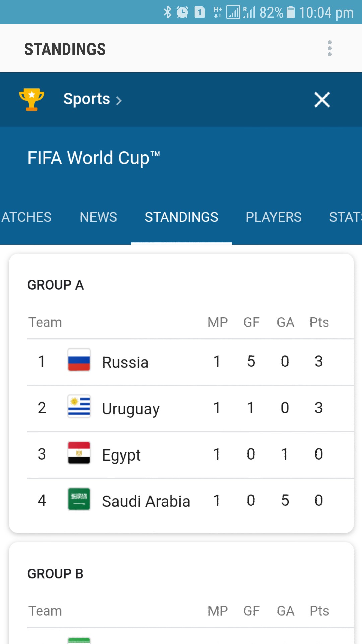Tap the Egypt flag icon
Image resolution: width=362 pixels, height=644 pixels.
click(79, 453)
